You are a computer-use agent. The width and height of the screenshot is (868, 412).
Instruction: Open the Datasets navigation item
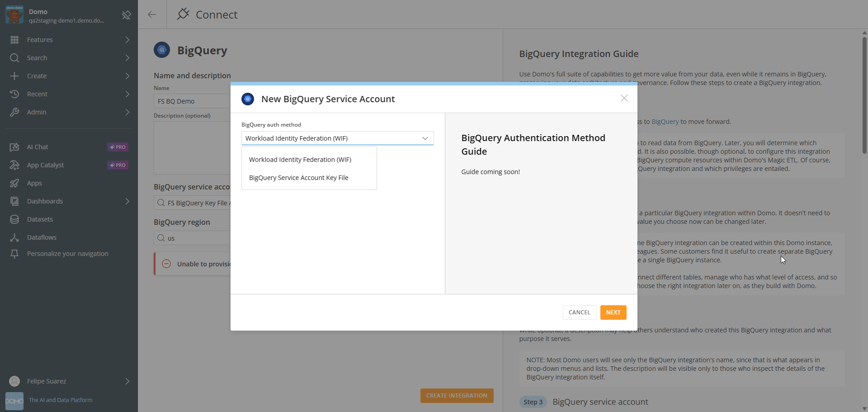69,219
